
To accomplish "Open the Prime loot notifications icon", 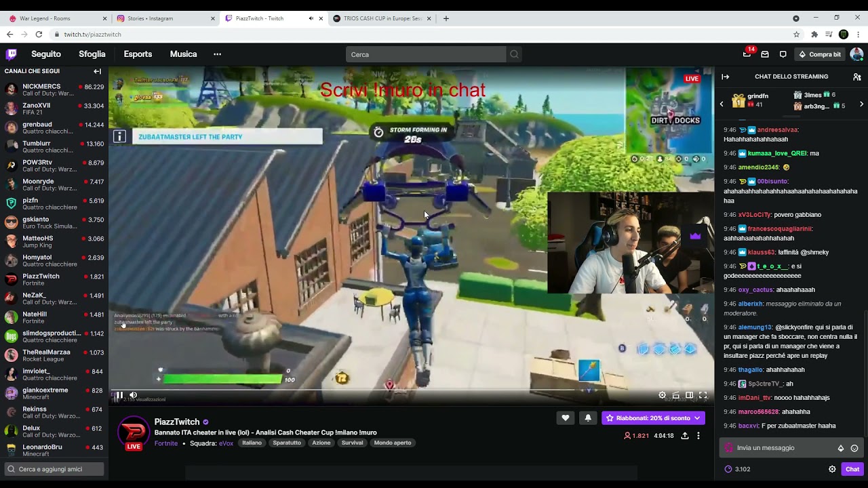I will [747, 54].
